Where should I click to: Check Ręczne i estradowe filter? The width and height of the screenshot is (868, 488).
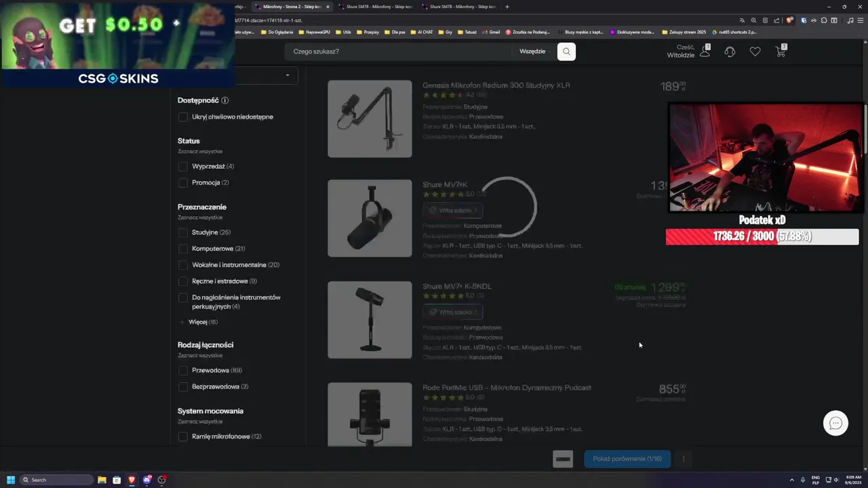click(182, 281)
